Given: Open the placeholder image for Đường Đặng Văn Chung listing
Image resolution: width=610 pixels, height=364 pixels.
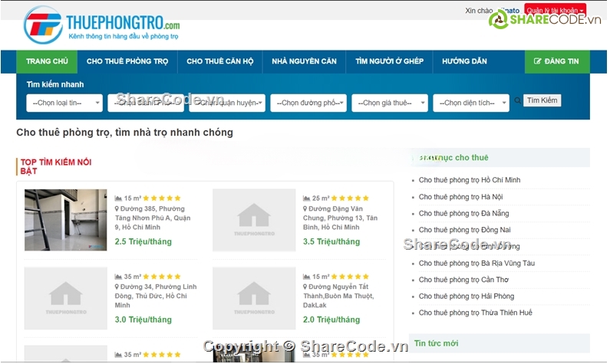Looking at the screenshot, I should point(254,220).
